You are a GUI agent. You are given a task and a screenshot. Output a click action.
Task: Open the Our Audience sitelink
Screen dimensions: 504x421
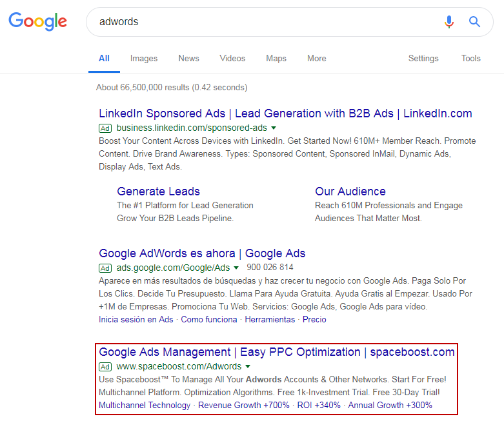pos(350,191)
